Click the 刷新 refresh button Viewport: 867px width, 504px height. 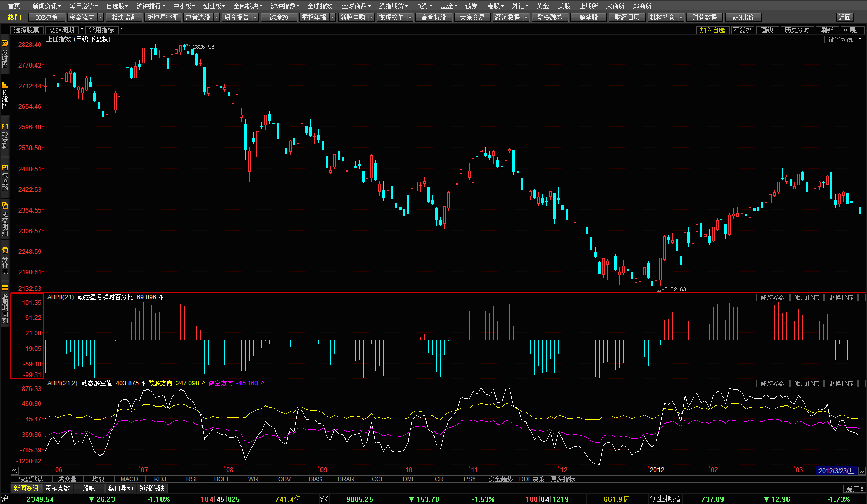click(x=827, y=30)
